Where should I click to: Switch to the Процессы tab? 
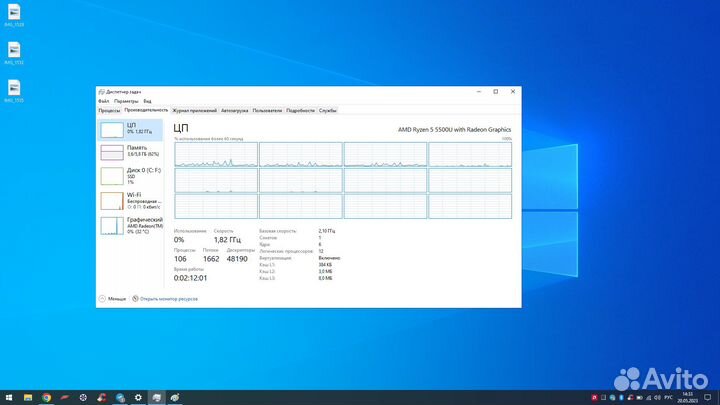click(x=109, y=111)
